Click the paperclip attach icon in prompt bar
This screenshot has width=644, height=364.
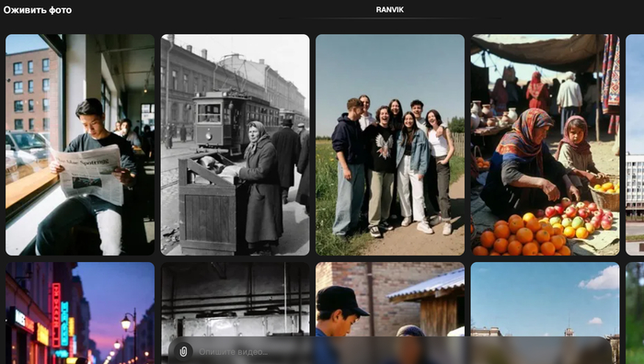click(x=183, y=352)
